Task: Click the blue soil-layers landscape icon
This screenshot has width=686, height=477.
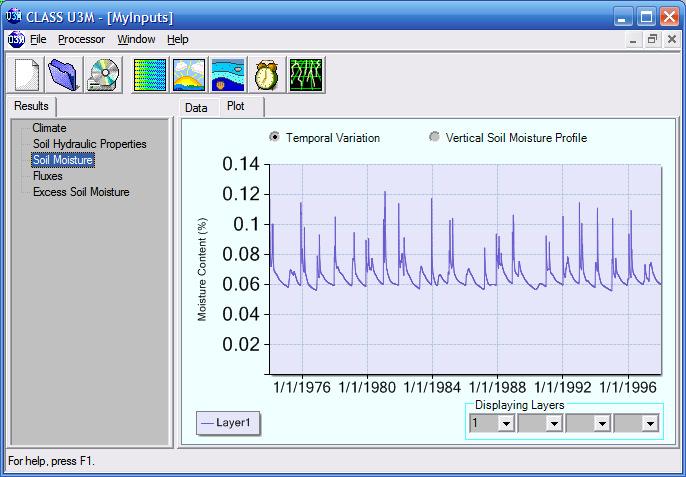Action: [228, 75]
